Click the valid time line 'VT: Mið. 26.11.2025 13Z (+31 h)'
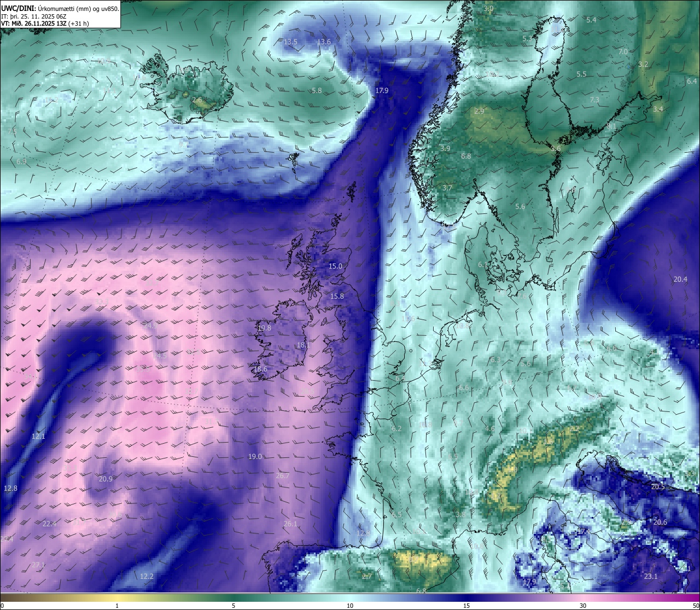Image resolution: width=700 pixels, height=610 pixels. [45, 24]
